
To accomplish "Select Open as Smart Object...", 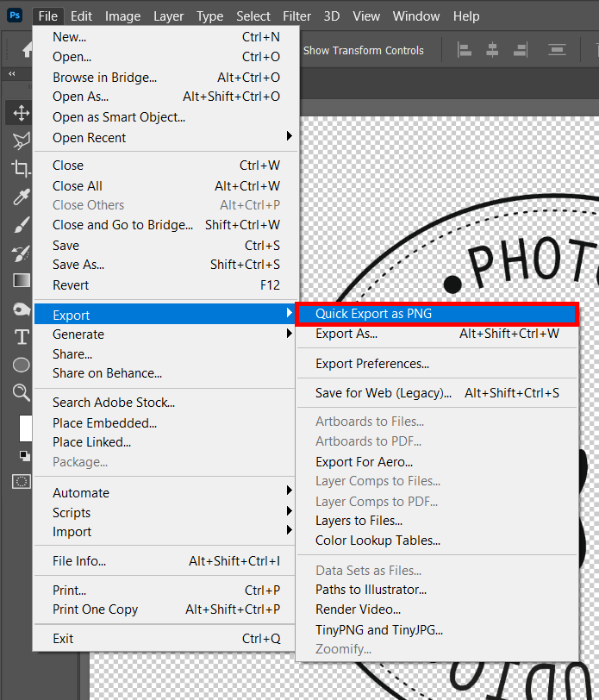I will 166,117.
